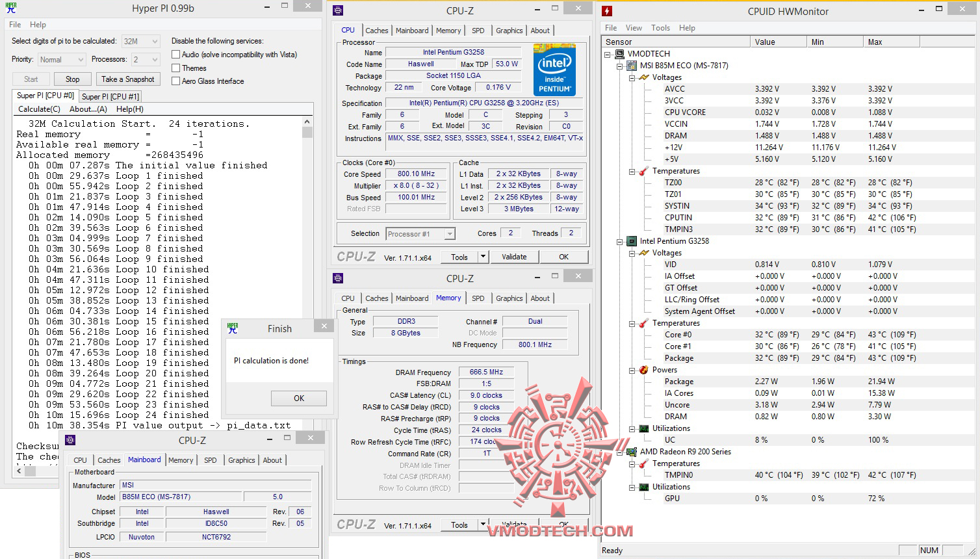Click Validate in CPU-Z processor window
Image resolution: width=980 pixels, height=559 pixels.
coord(514,257)
